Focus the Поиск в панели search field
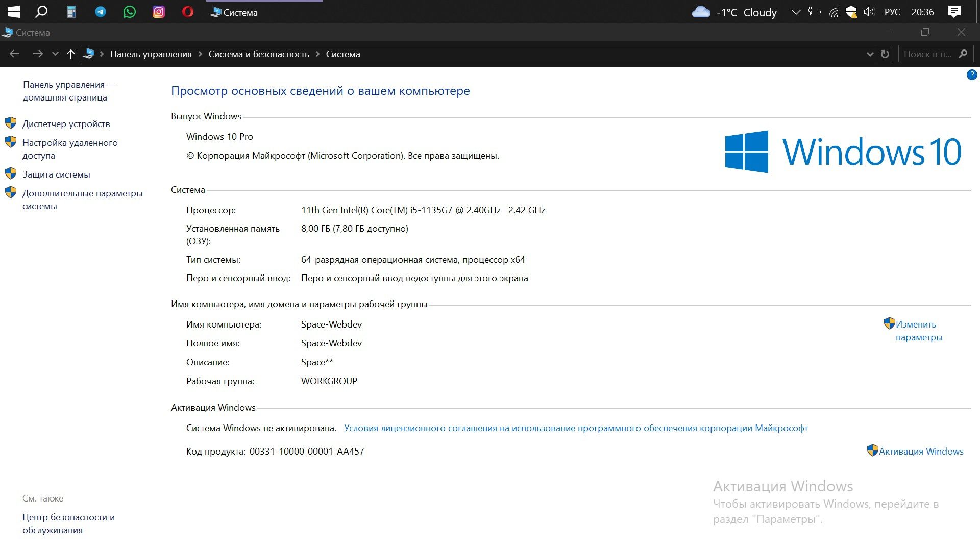This screenshot has width=980, height=551. click(936, 54)
